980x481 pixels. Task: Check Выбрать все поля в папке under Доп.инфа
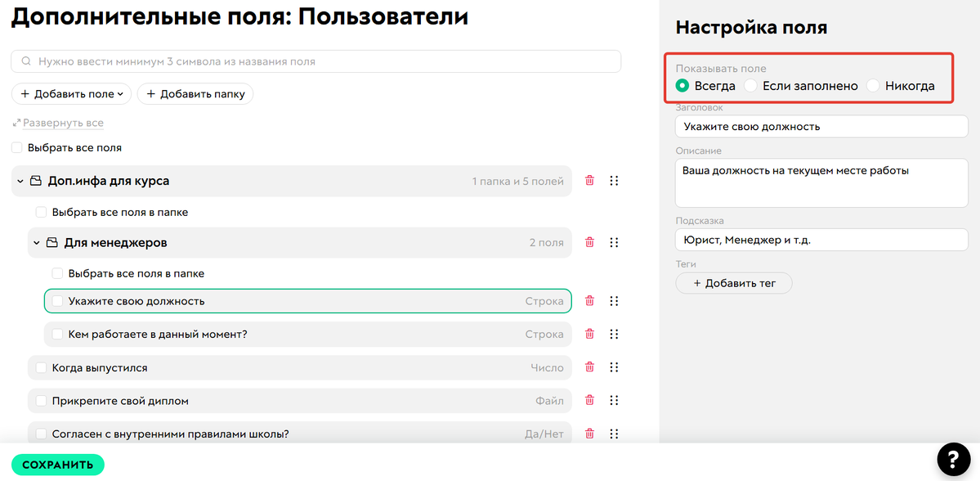41,212
